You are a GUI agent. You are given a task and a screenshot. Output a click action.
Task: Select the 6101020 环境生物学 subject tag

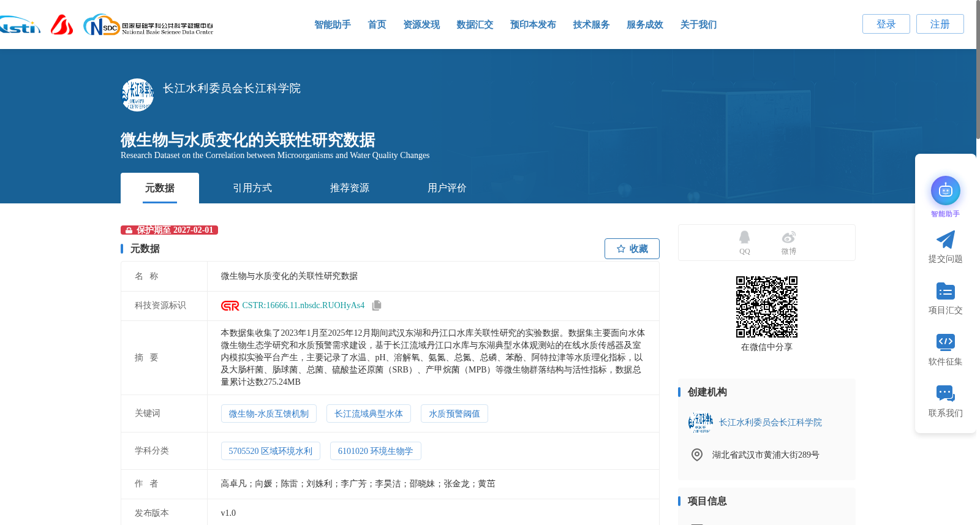pos(375,451)
